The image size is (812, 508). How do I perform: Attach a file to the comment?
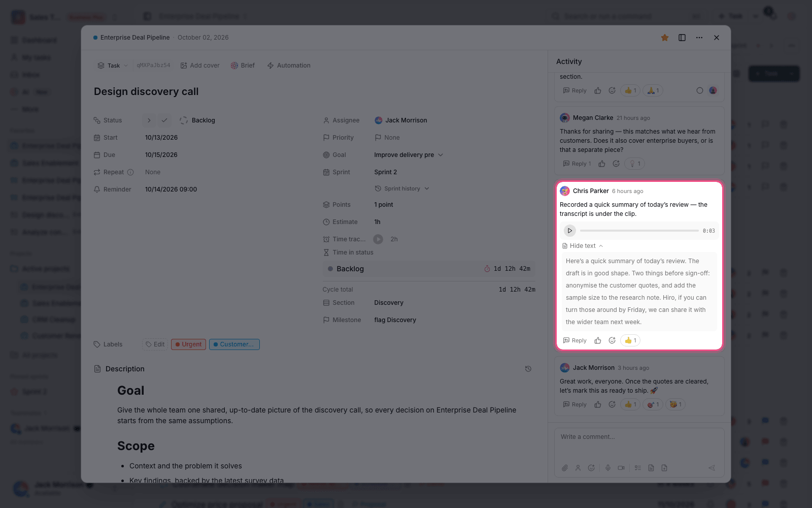564,468
